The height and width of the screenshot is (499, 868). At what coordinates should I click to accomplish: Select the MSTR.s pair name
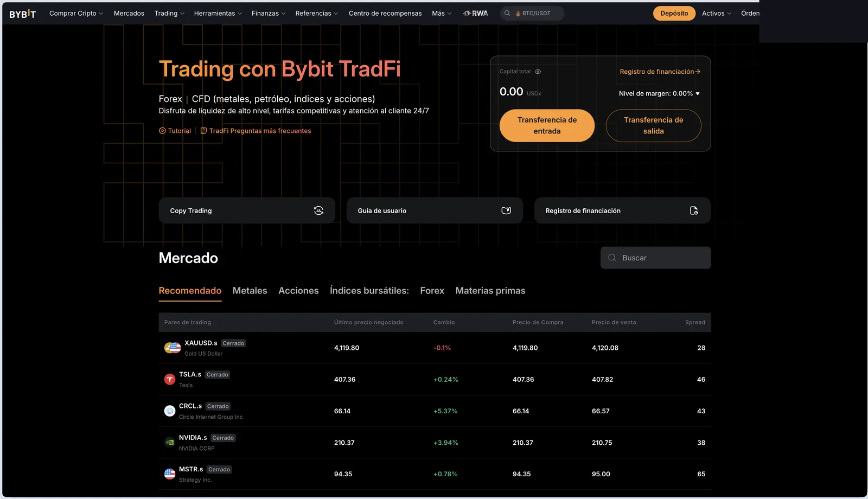(191, 469)
